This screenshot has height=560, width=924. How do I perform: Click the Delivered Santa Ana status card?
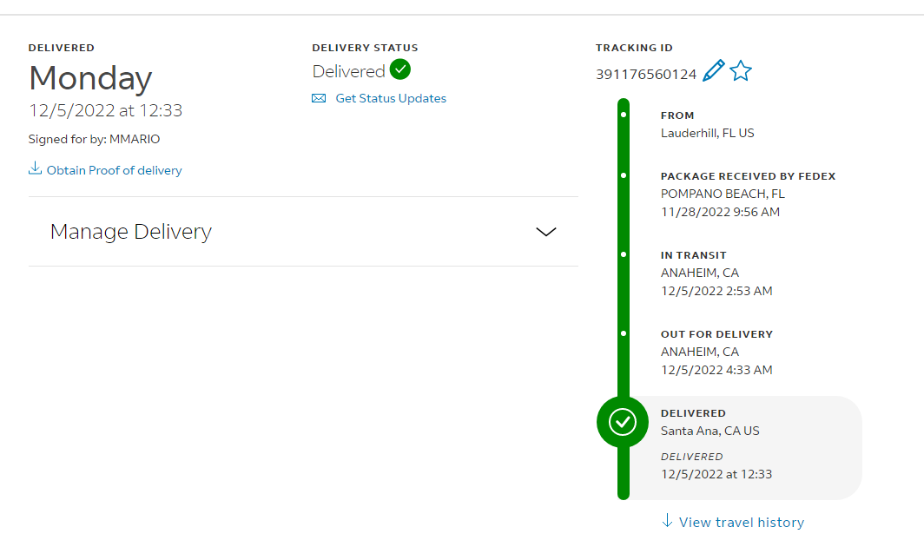pos(745,448)
